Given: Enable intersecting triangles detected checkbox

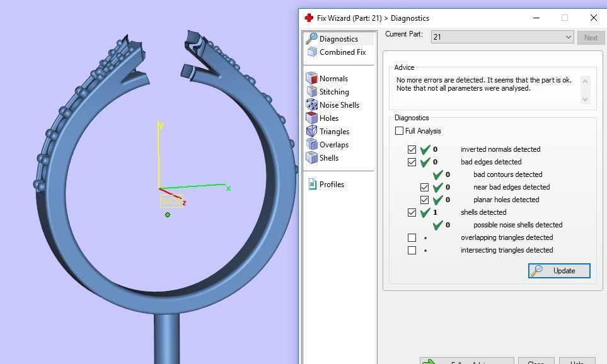Looking at the screenshot, I should click(x=412, y=250).
